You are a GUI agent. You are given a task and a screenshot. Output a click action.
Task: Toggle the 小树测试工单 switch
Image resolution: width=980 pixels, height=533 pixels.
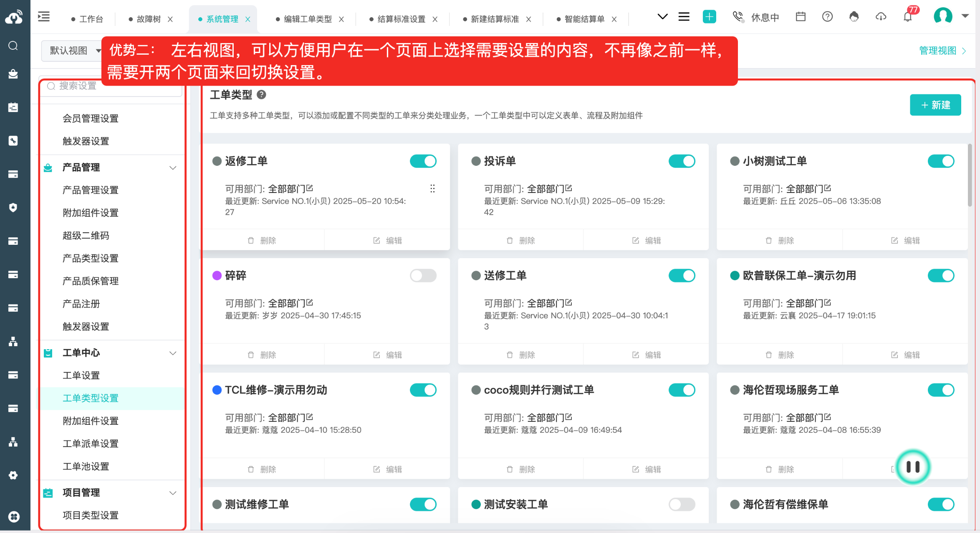click(941, 161)
